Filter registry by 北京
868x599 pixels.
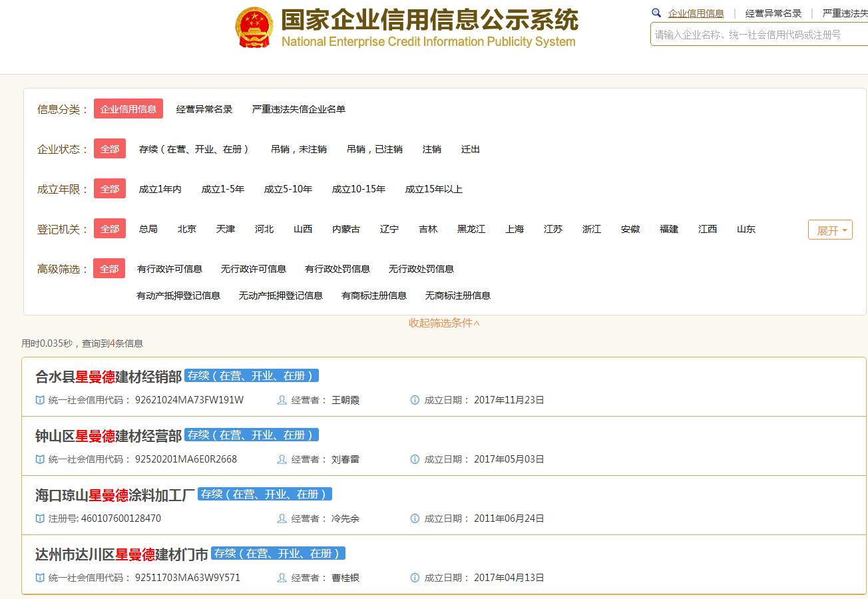[187, 229]
